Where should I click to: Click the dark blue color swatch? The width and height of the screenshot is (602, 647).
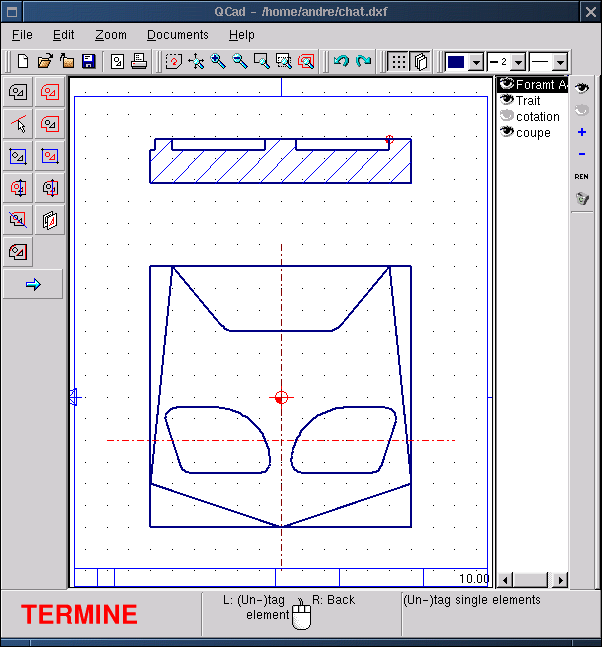457,61
